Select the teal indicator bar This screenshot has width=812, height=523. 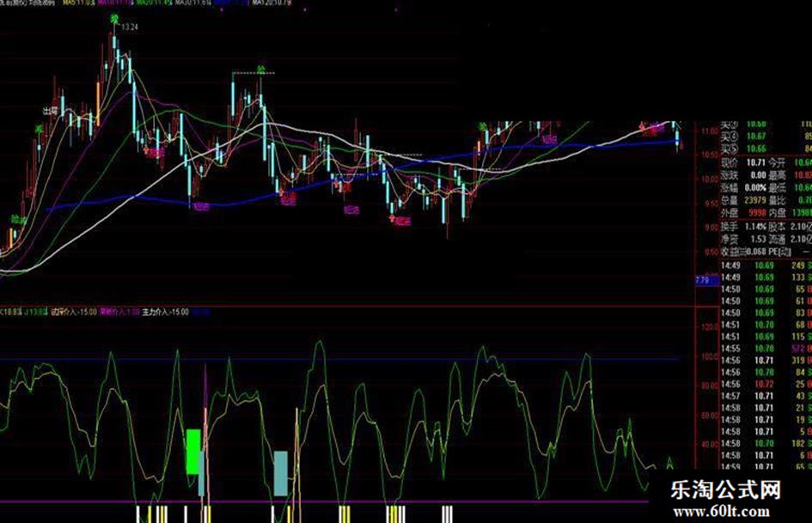281,473
